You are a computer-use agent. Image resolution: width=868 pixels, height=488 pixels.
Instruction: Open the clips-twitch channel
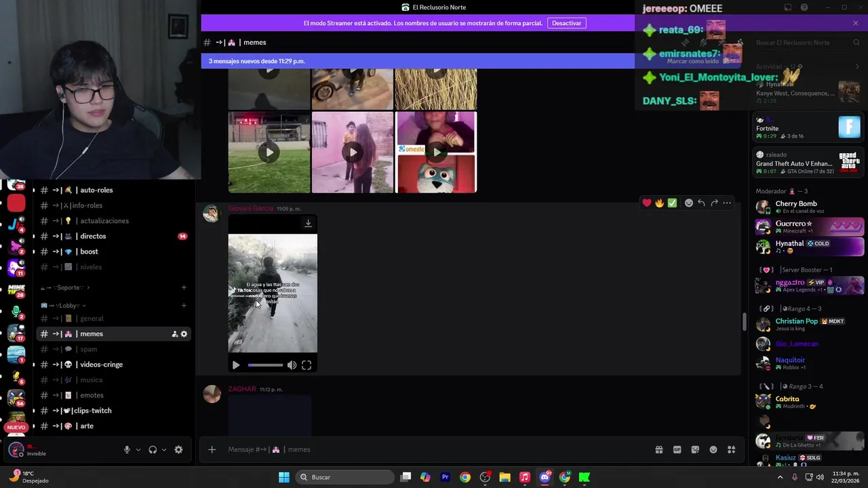pos(113,411)
